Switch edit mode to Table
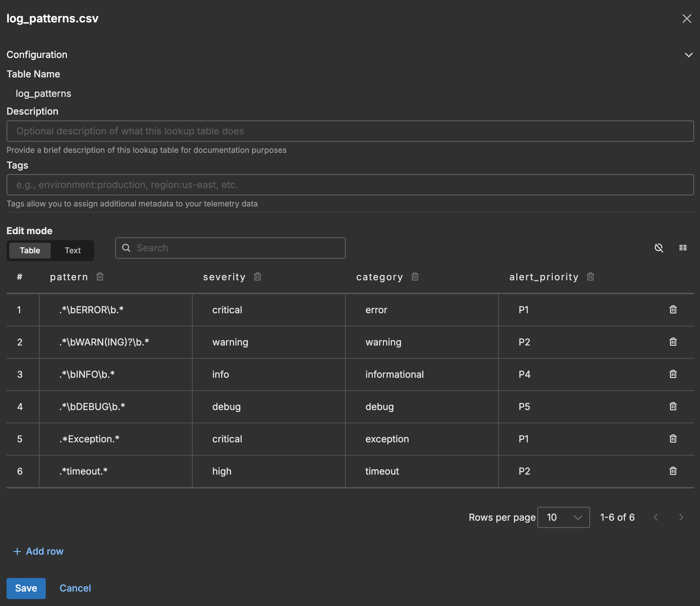The image size is (700, 606). tap(29, 250)
